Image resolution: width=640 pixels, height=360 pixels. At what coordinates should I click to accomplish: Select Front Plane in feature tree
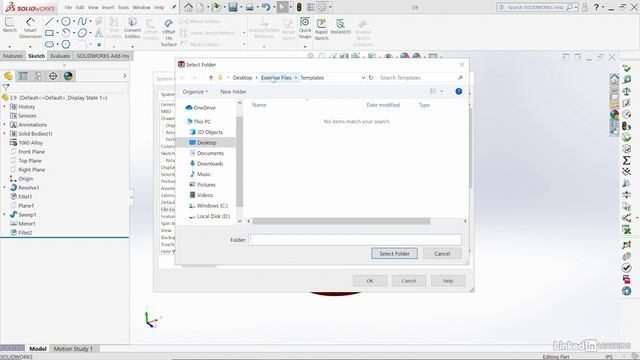click(31, 151)
